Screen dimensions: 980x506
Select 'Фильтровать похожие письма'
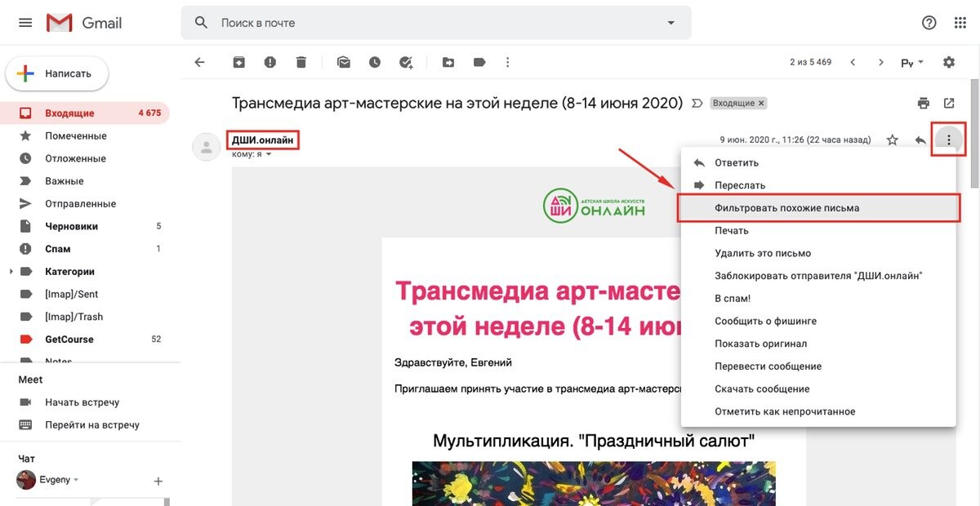(817, 208)
